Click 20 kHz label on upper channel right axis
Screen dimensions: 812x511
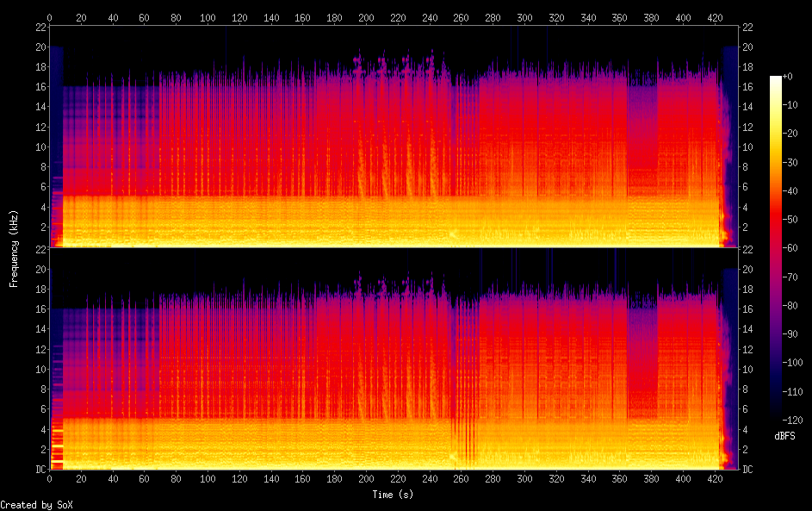tap(747, 47)
